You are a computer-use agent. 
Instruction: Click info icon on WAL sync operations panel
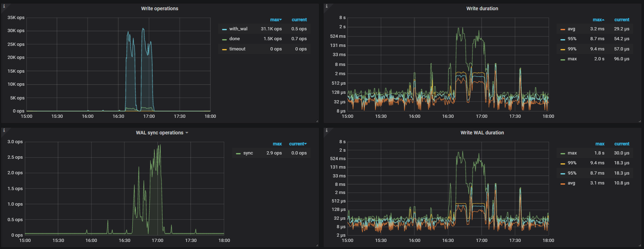4,130
